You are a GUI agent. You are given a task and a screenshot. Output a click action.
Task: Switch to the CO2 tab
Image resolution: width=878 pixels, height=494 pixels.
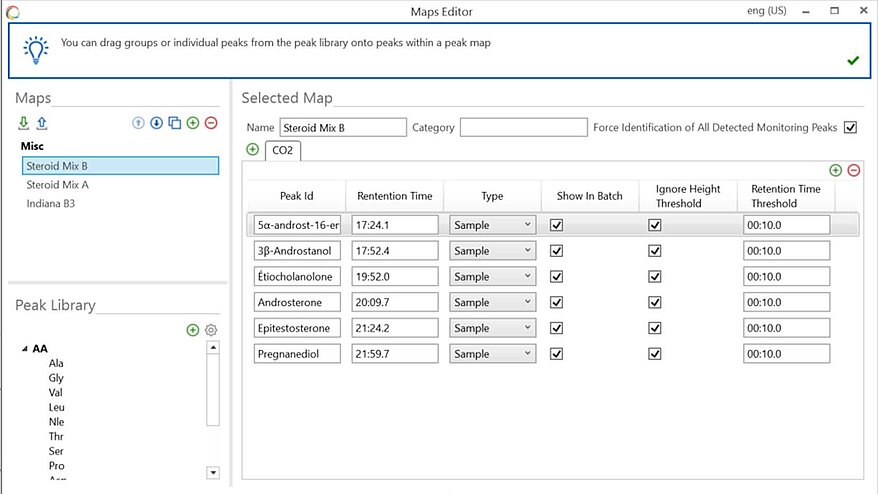[x=282, y=151]
